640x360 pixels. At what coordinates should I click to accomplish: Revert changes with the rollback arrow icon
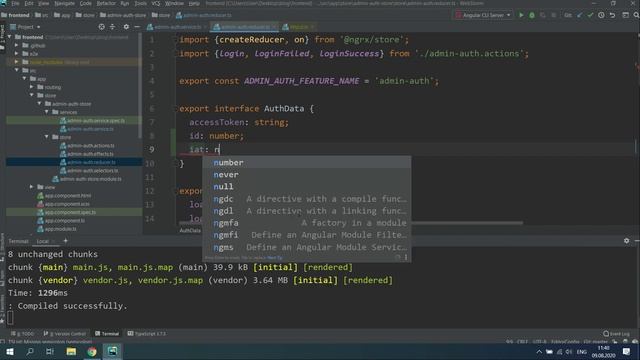[x=612, y=15]
